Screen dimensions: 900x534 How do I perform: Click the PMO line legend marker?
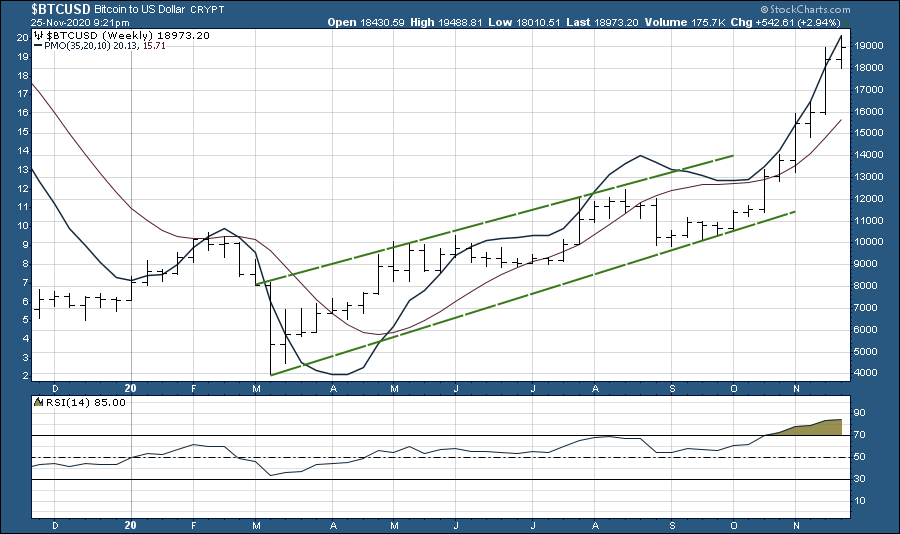41,46
